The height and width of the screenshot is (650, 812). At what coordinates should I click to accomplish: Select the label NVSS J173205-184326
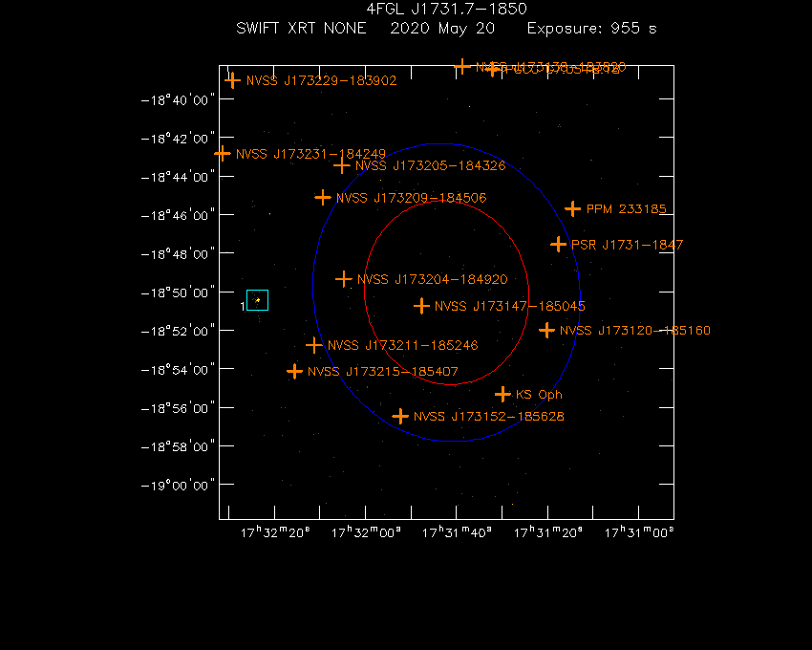[430, 166]
